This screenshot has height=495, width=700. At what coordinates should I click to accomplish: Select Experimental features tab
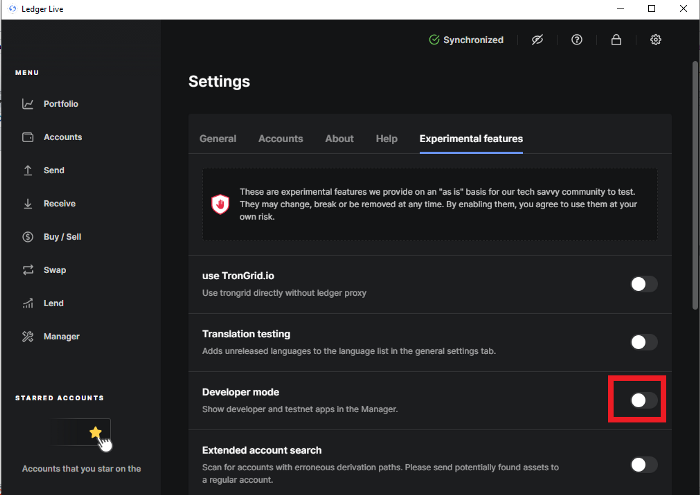pyautogui.click(x=471, y=139)
